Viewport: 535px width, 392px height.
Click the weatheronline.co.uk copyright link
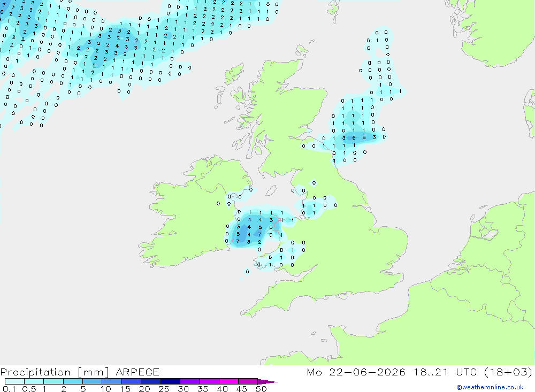[490, 387]
